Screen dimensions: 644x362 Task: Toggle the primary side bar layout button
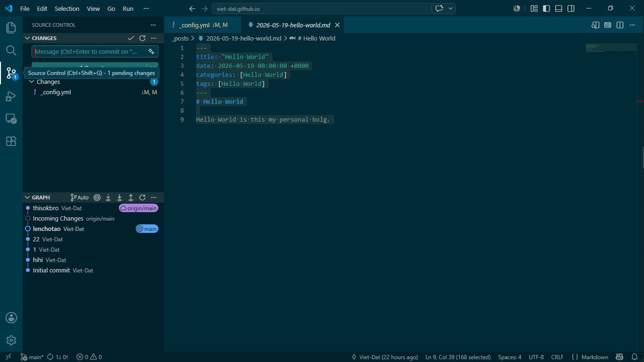point(546,8)
